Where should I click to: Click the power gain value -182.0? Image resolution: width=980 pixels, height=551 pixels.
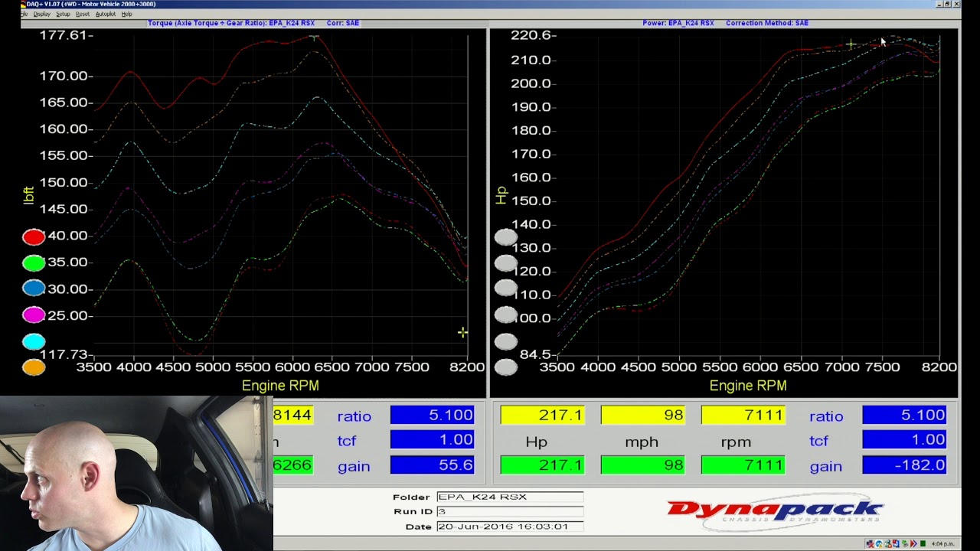(x=904, y=465)
